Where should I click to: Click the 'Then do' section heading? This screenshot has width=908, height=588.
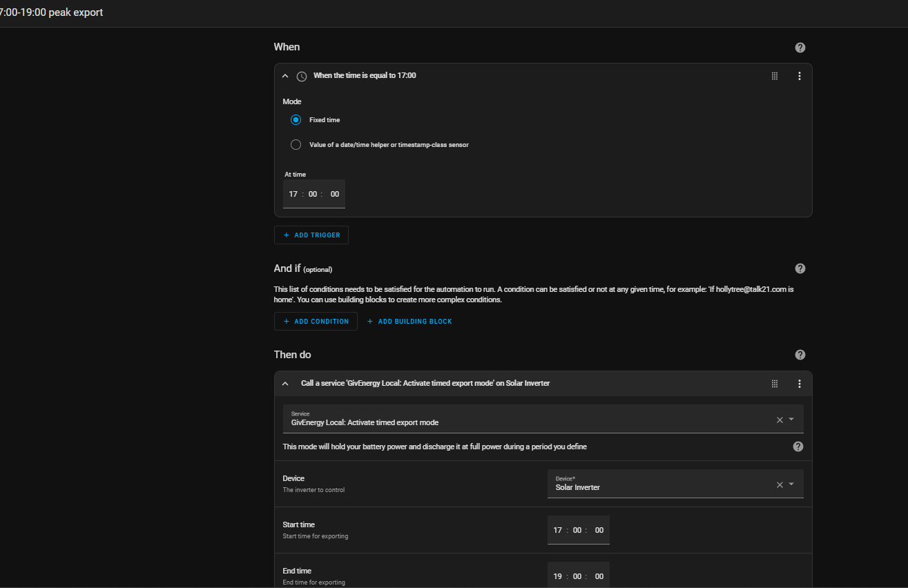(292, 355)
